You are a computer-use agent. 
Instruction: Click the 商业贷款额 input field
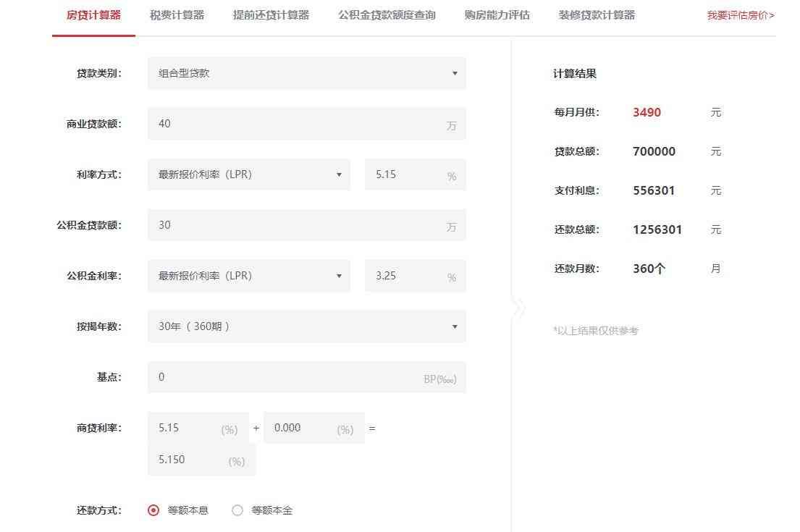coord(307,124)
